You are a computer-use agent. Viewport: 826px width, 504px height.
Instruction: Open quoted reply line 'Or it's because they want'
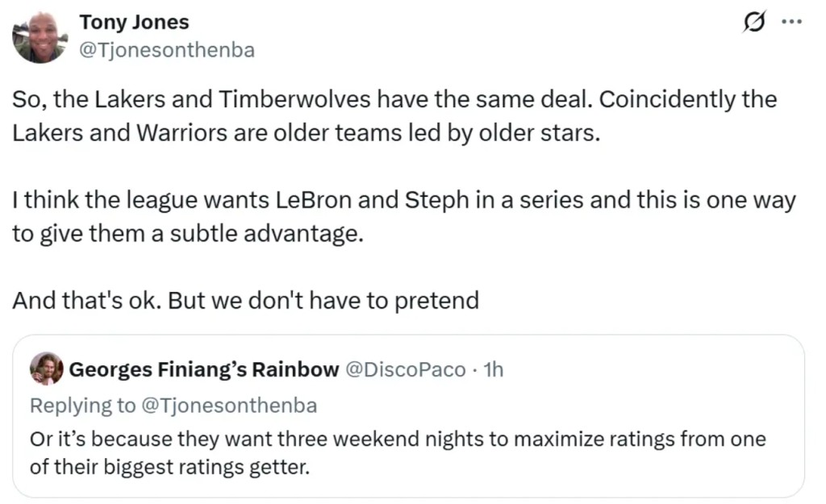(397, 439)
